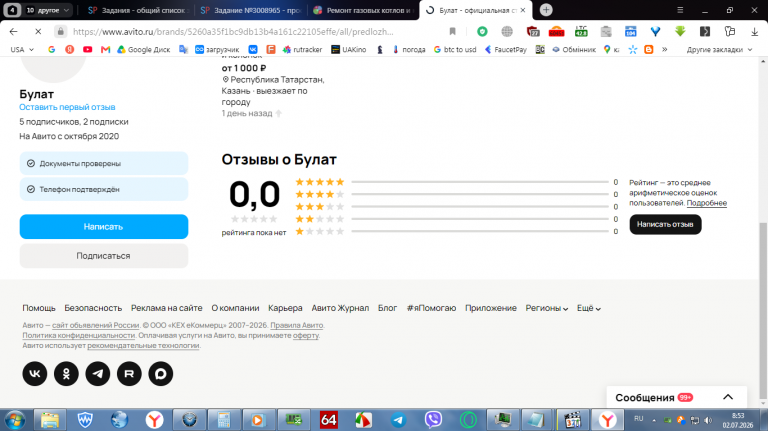Open Безопасность footer link
Viewport: 768px width, 431px height.
tap(93, 308)
